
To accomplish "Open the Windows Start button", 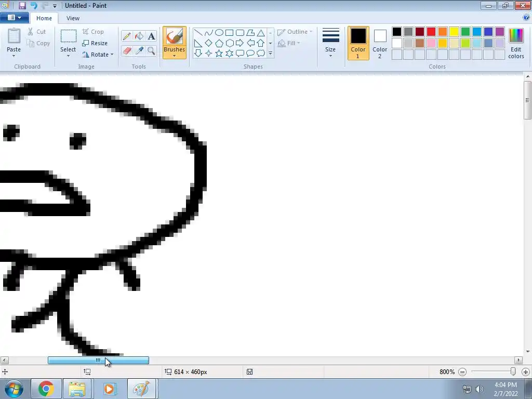I will 14,389.
